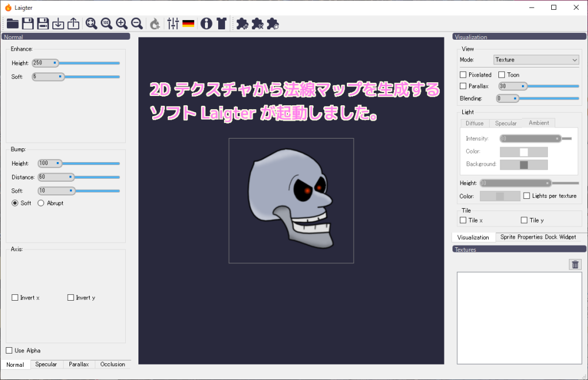This screenshot has width=588, height=380.
Task: Select the skull texture in the preview
Action: coord(291,200)
